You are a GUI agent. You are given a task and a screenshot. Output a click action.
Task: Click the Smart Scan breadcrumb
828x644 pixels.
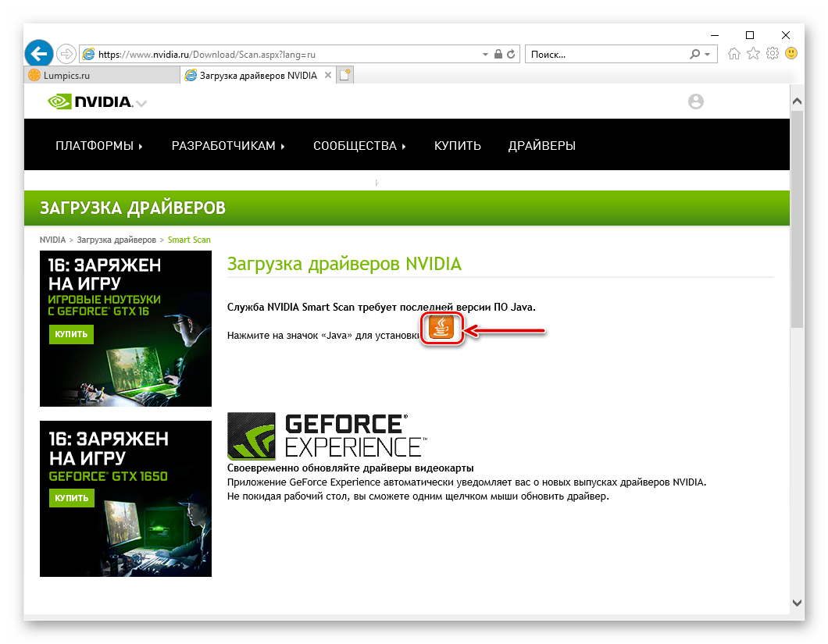(x=189, y=240)
